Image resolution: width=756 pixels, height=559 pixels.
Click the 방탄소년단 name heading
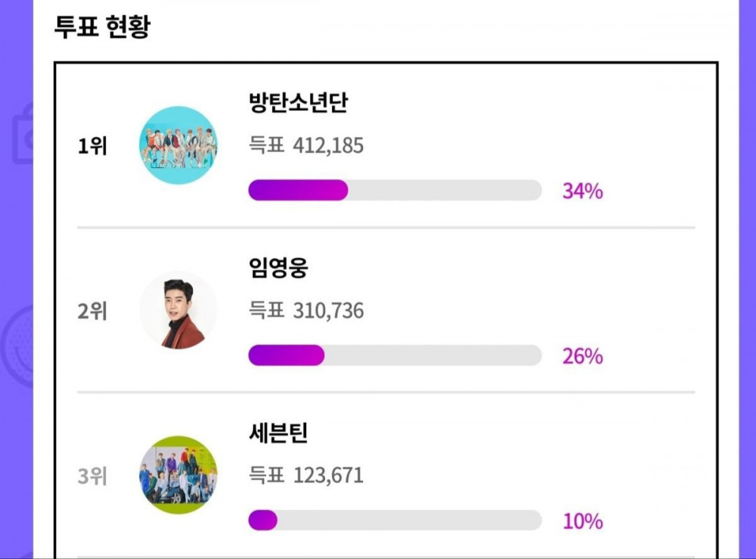pyautogui.click(x=298, y=102)
